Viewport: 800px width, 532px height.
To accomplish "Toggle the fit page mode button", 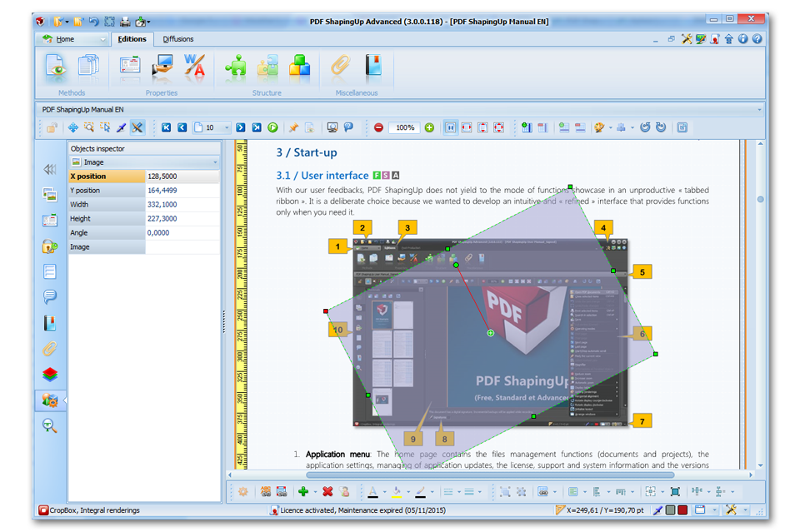I will coord(498,127).
